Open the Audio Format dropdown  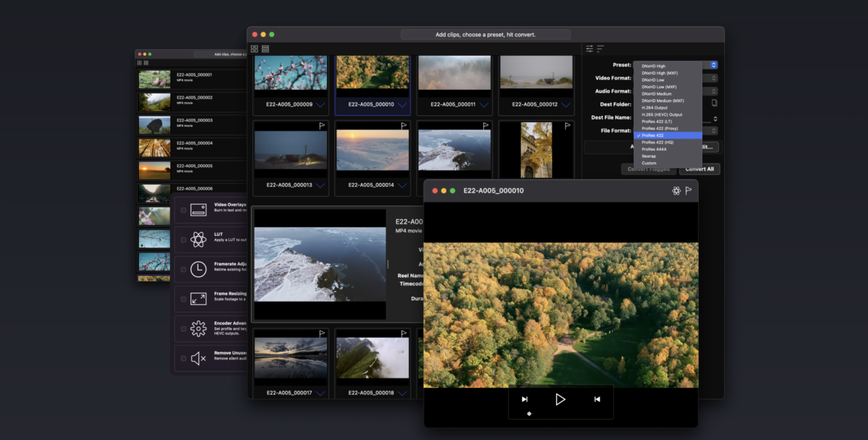point(714,91)
